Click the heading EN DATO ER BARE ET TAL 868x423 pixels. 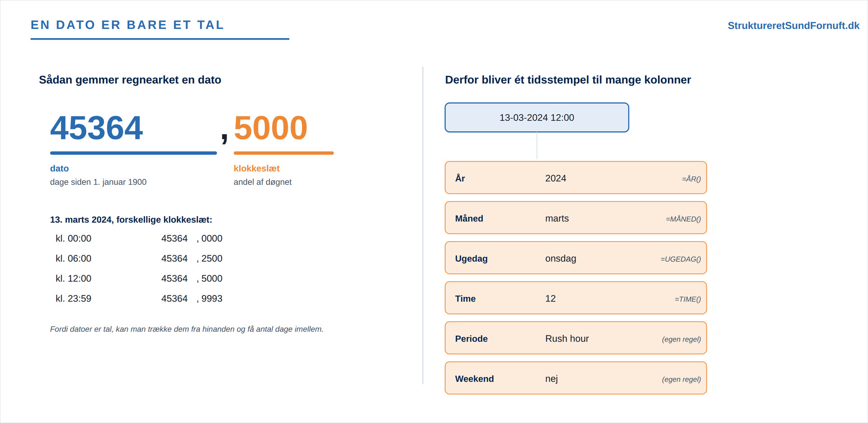pyautogui.click(x=127, y=25)
